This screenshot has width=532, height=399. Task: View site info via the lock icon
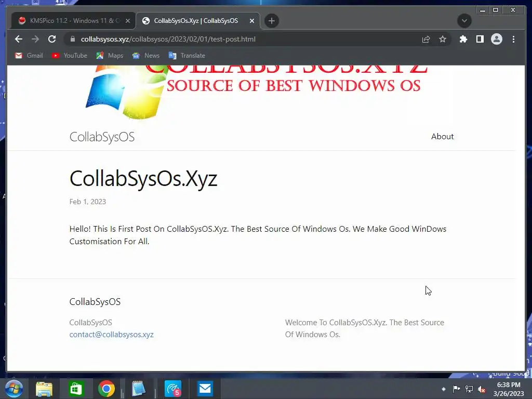tap(73, 39)
